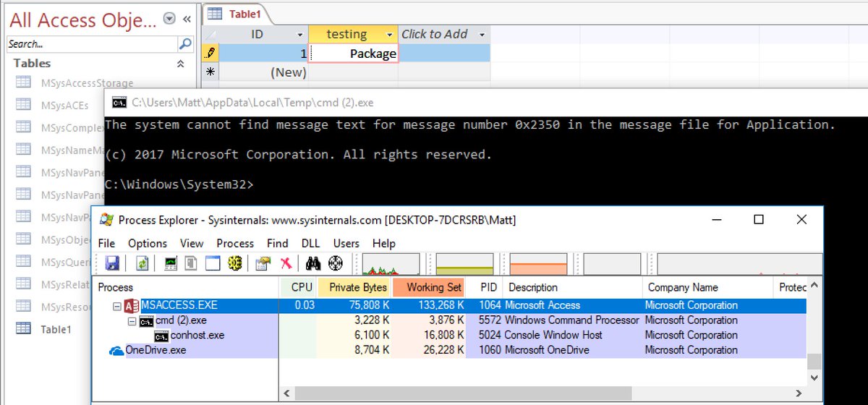Click the orange physical memory mini graph
Screen dimensions: 868x405
click(539, 264)
